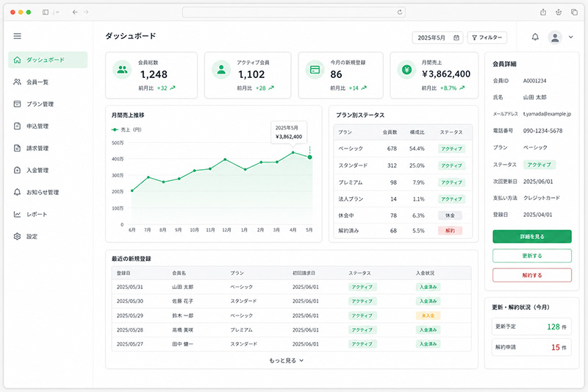Click the 売上（円） chart legend

click(x=126, y=129)
